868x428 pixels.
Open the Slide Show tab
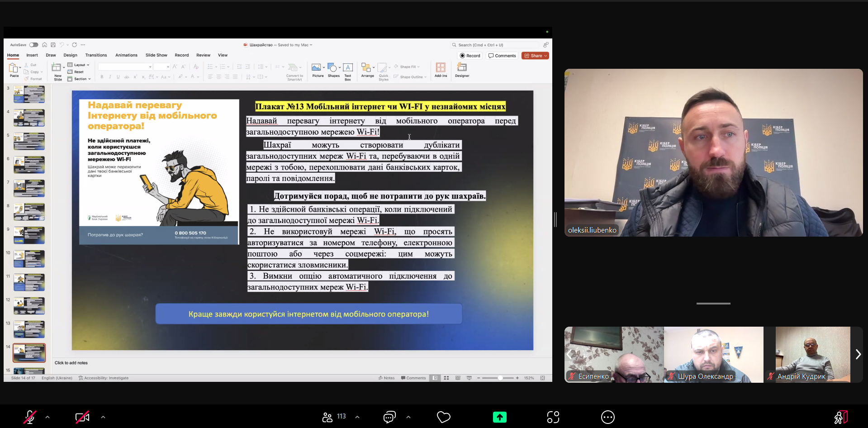(156, 55)
